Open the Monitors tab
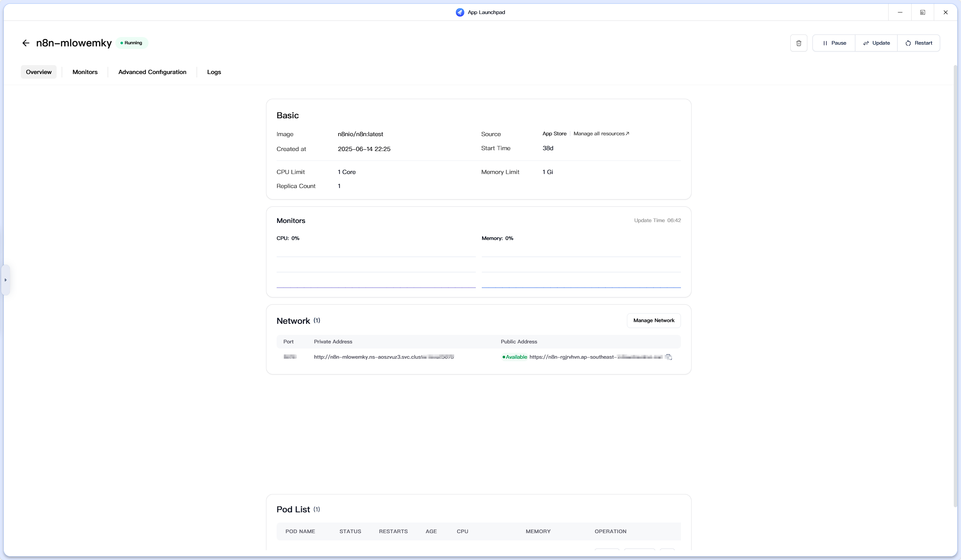961x560 pixels. coord(85,72)
